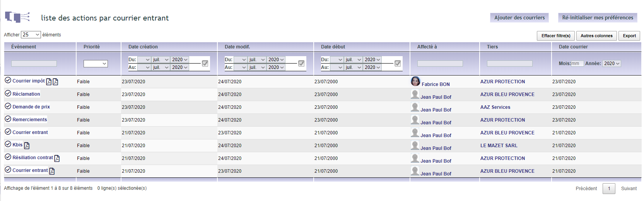Focus the Mois input in Date courrier
Viewport: 644px width, 201px height.
(x=577, y=64)
